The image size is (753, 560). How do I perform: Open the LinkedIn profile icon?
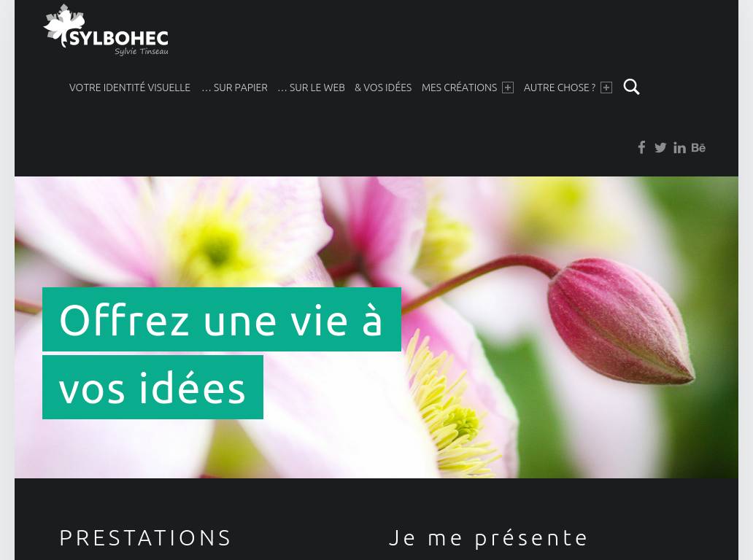[x=679, y=148]
